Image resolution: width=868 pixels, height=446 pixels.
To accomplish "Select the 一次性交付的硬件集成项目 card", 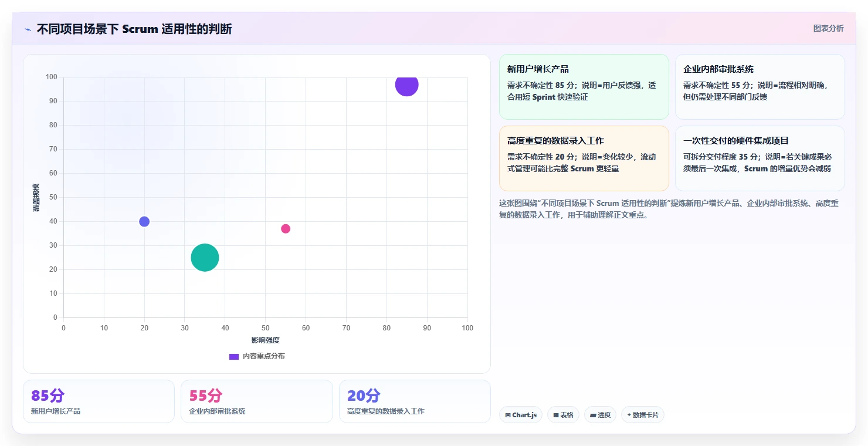I will point(759,158).
